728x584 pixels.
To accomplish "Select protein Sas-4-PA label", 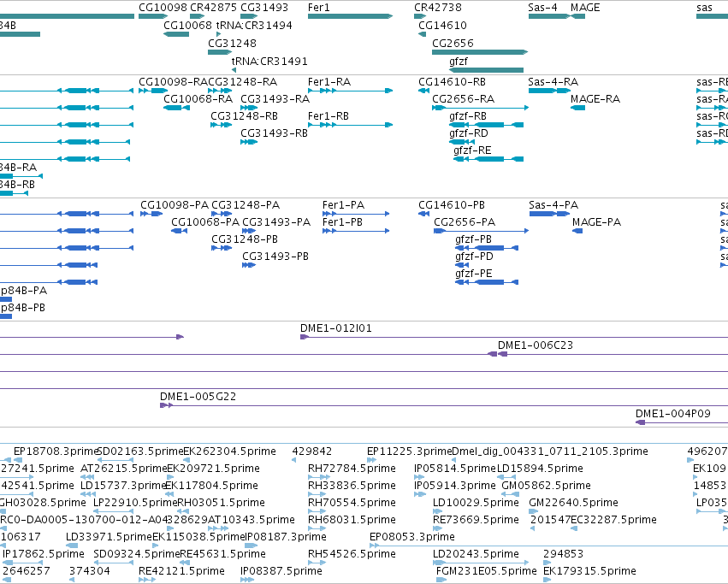I will pyautogui.click(x=553, y=204).
